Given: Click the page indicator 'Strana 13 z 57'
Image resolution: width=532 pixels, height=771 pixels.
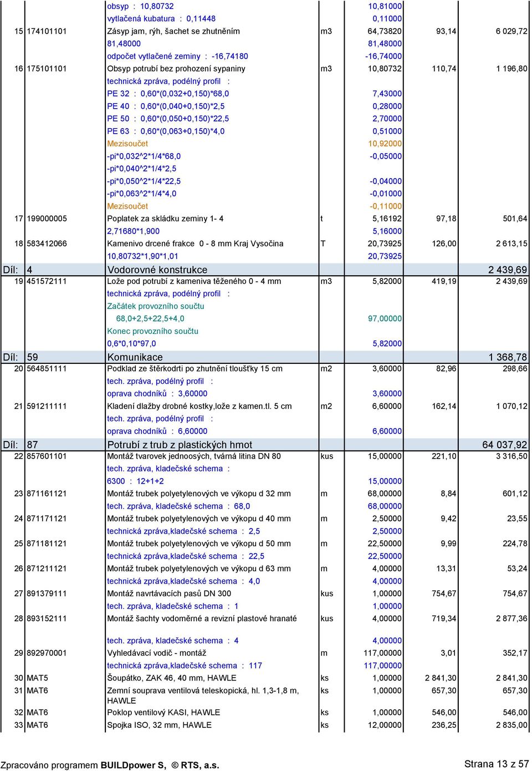Looking at the screenshot, I should click(496, 764).
